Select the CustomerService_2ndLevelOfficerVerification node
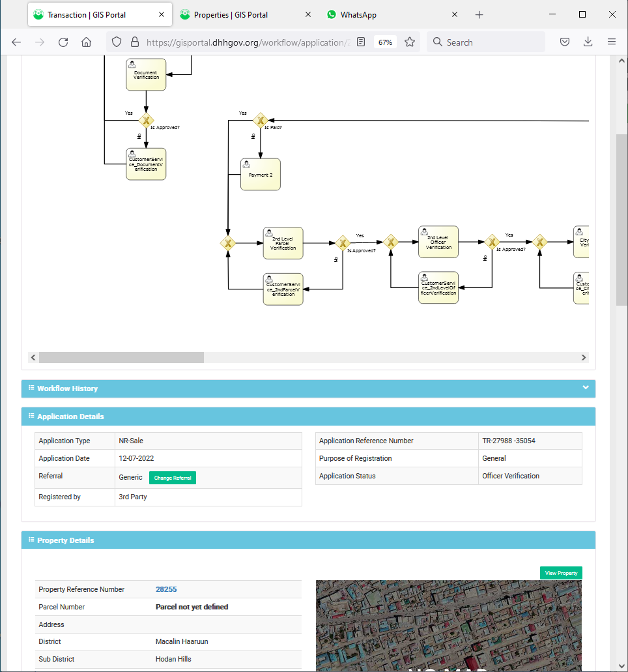The width and height of the screenshot is (628, 672). pos(438,287)
